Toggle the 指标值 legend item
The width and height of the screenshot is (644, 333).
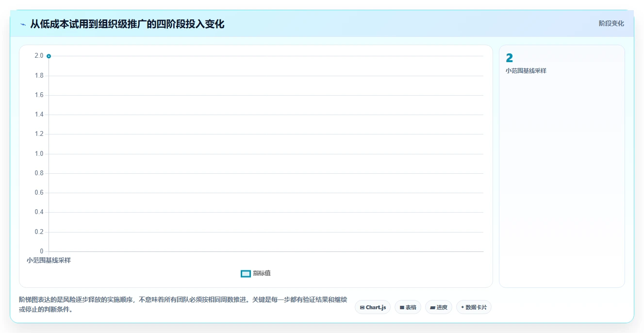tap(256, 273)
